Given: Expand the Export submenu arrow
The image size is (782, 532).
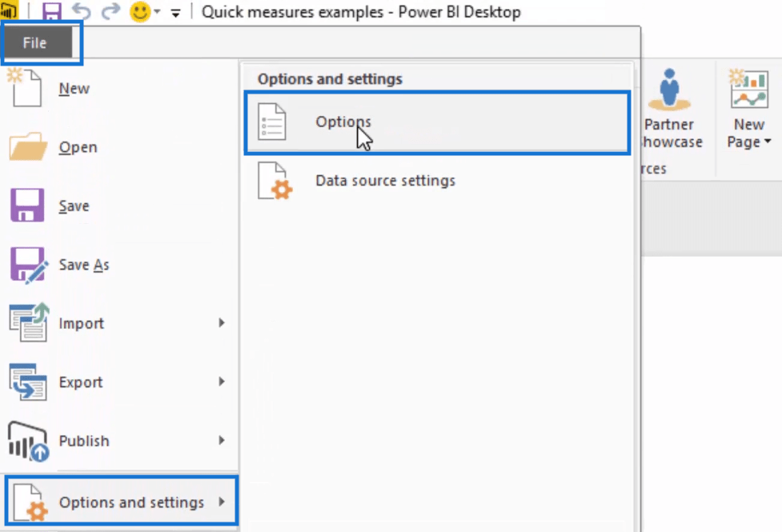Looking at the screenshot, I should [x=222, y=382].
